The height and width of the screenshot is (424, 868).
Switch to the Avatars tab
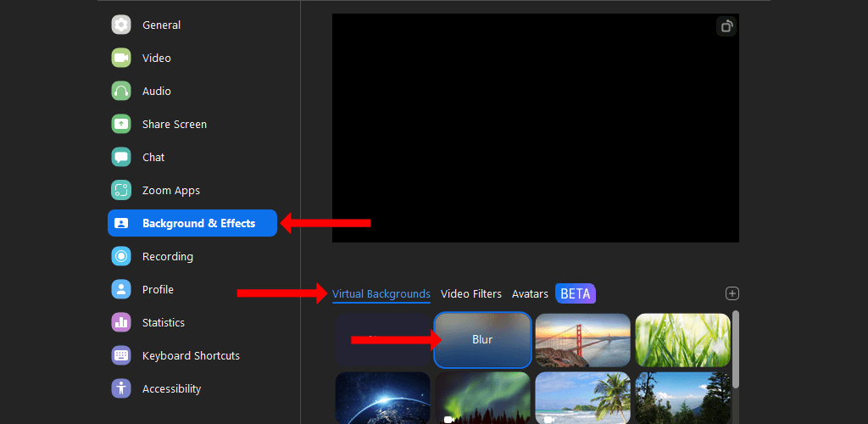(x=530, y=294)
